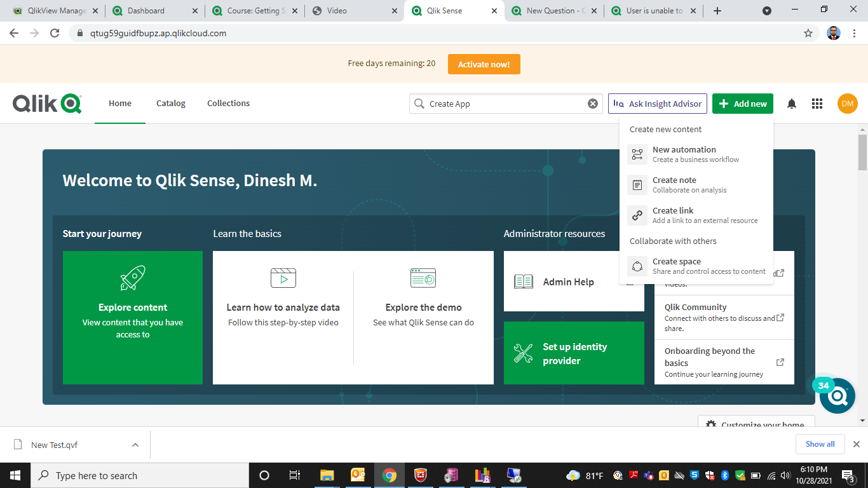Viewport: 868px width, 488px height.
Task: Click the identity provider tools icon
Action: point(524,353)
